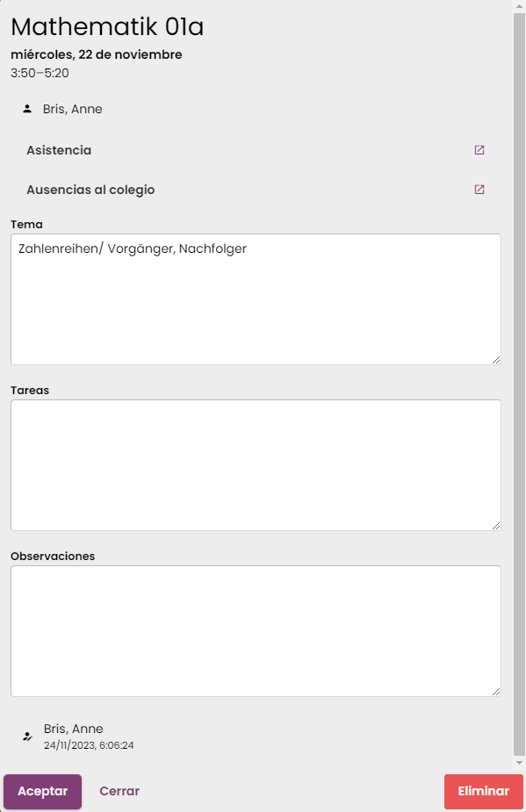
Task: Click Cerrar to close the dialog
Action: [119, 791]
